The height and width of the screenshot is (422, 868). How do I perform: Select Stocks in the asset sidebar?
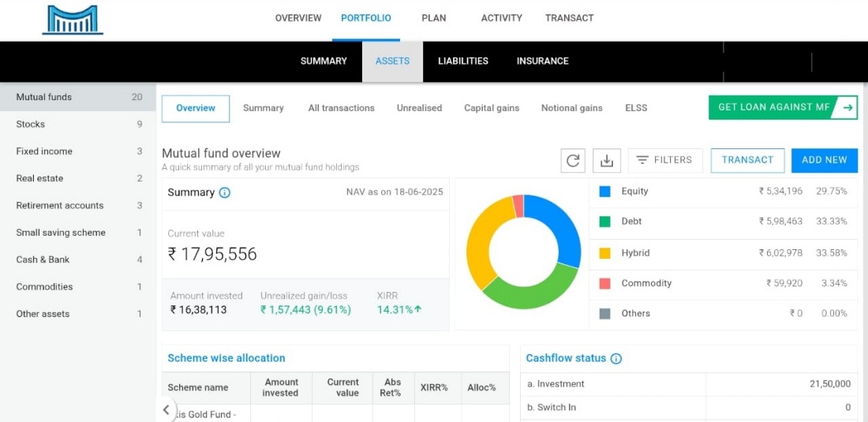coord(31,125)
